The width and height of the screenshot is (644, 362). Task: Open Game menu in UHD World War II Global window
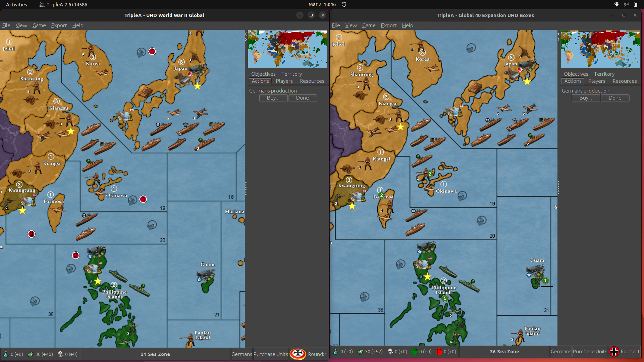tap(39, 25)
